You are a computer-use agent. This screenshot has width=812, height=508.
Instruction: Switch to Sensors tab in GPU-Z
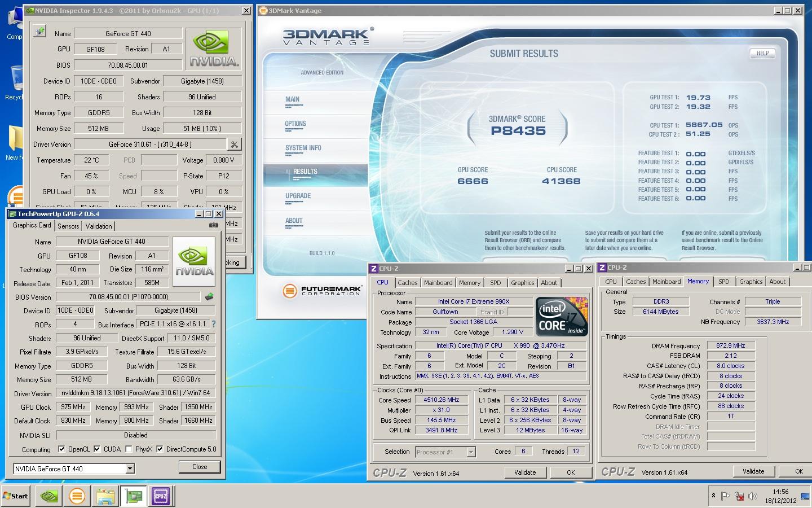click(68, 226)
